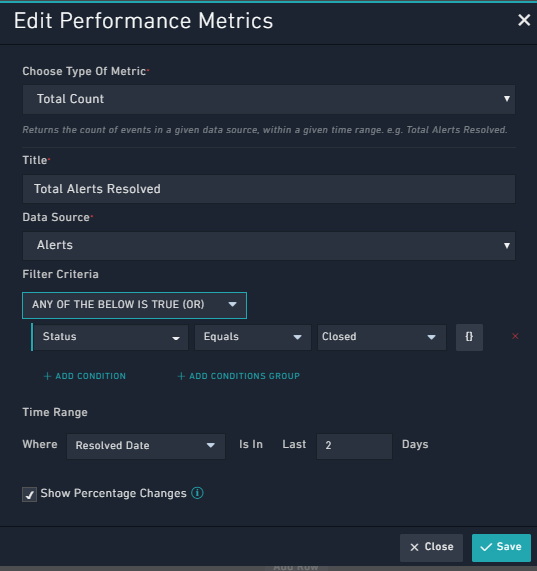Click the Time Range heading
This screenshot has width=537, height=571.
coord(55,412)
